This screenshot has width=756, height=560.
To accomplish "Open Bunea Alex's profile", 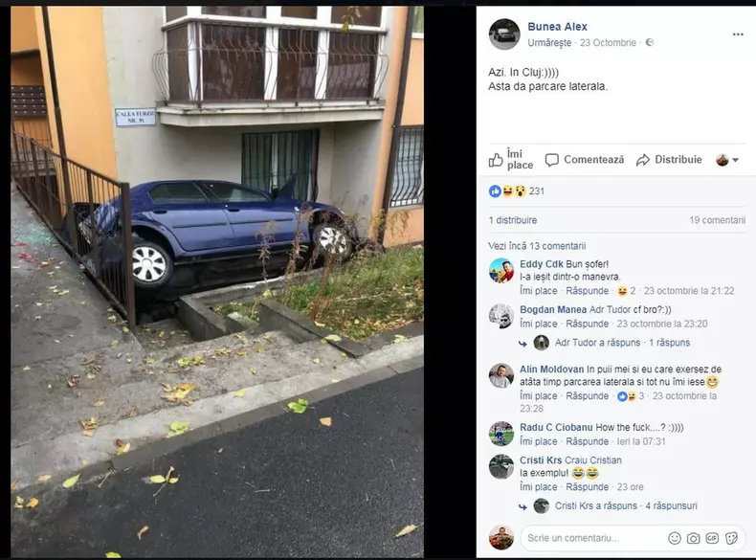I will coord(557,27).
